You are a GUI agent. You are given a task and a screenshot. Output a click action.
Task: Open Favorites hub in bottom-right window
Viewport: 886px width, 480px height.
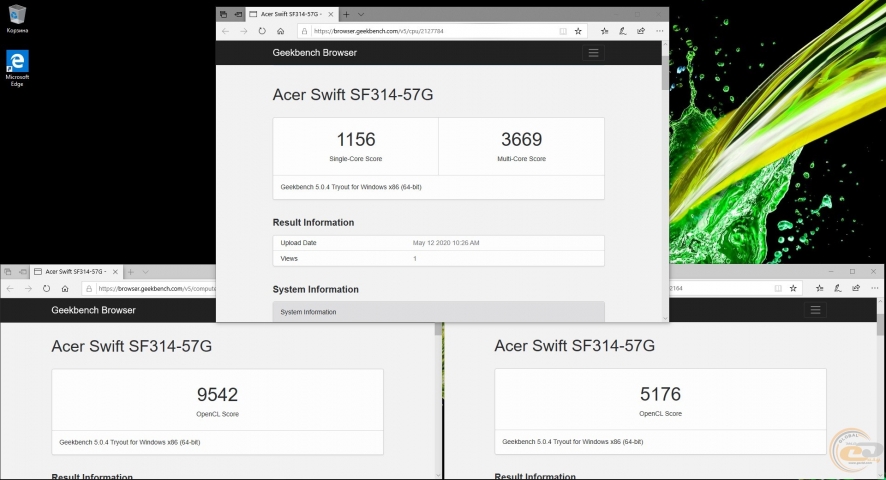pos(820,288)
